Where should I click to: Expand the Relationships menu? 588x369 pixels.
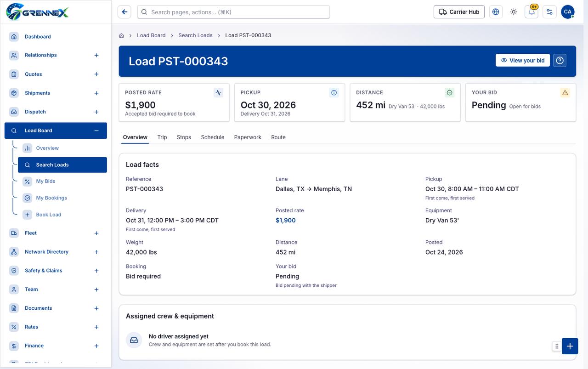point(96,55)
